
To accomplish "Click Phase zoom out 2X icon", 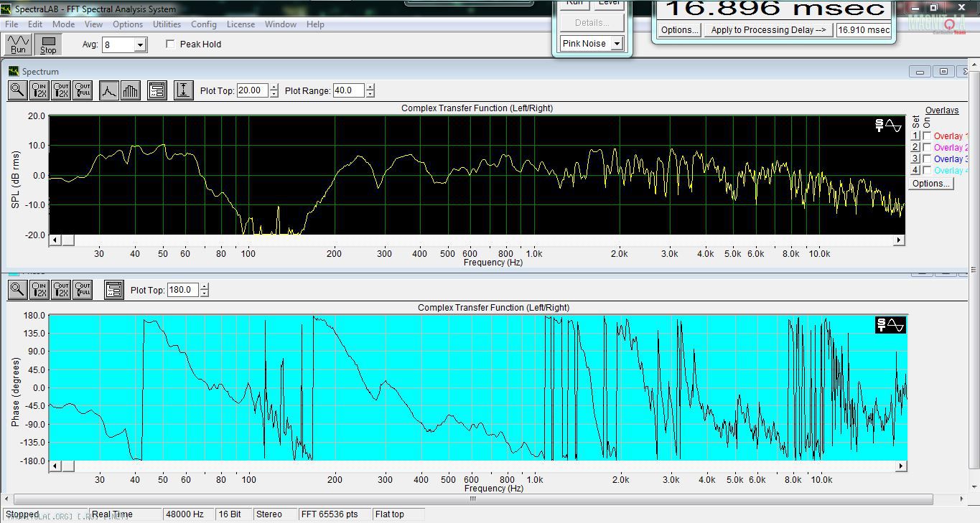I will click(61, 290).
